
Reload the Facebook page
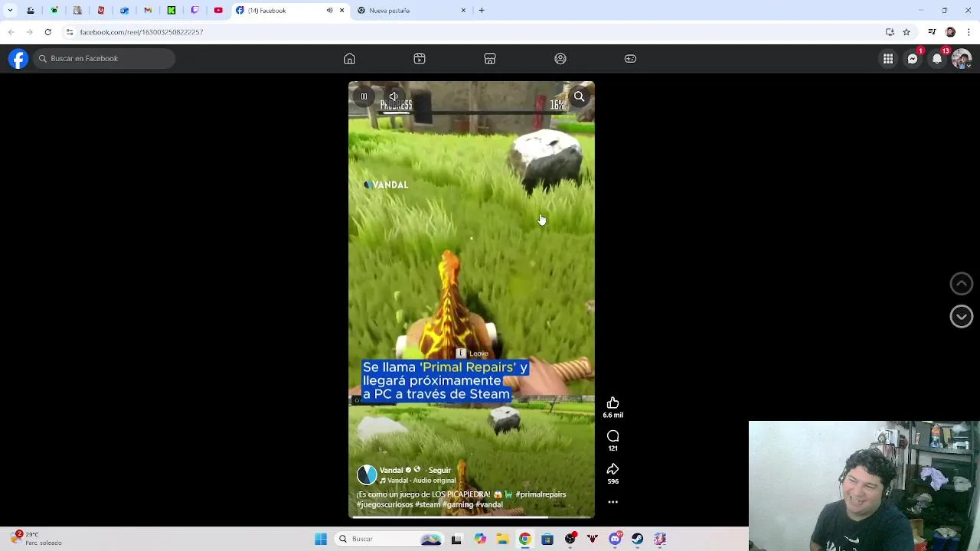(47, 32)
